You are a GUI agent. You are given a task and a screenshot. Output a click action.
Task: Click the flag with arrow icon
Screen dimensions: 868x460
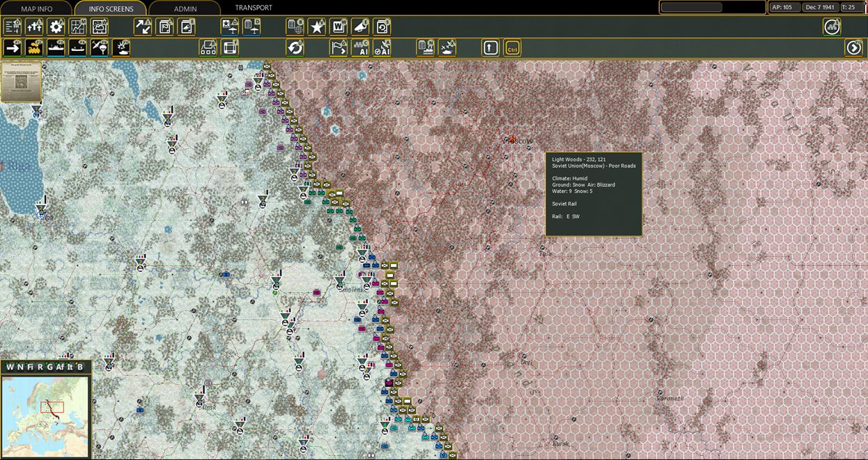click(339, 47)
